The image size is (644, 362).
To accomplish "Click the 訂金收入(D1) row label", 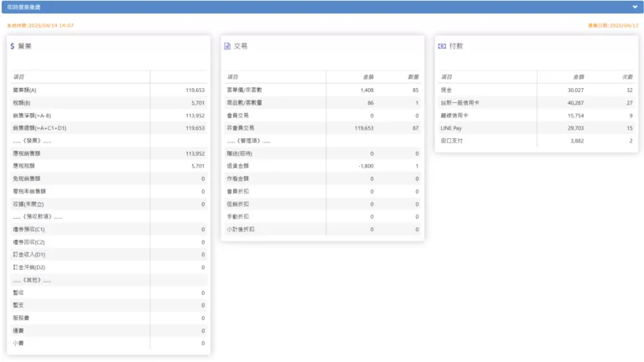I will point(29,255).
